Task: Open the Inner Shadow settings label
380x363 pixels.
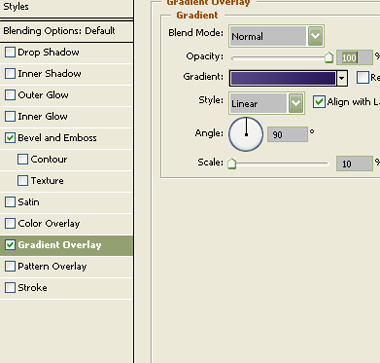Action: (49, 74)
